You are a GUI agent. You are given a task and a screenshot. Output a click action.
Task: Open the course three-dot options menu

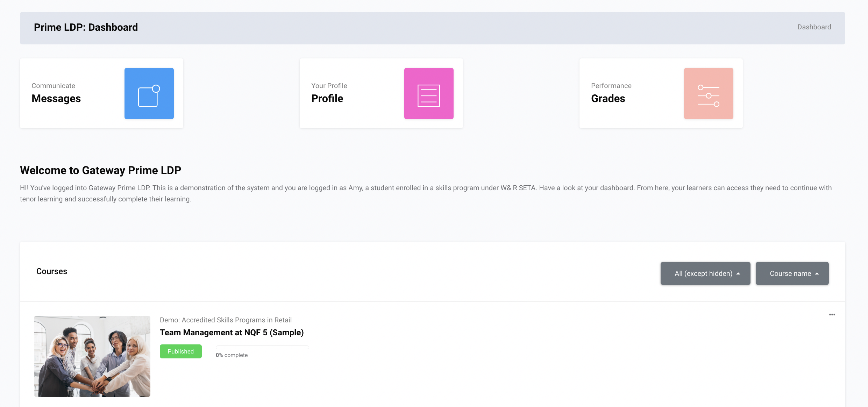coord(832,315)
